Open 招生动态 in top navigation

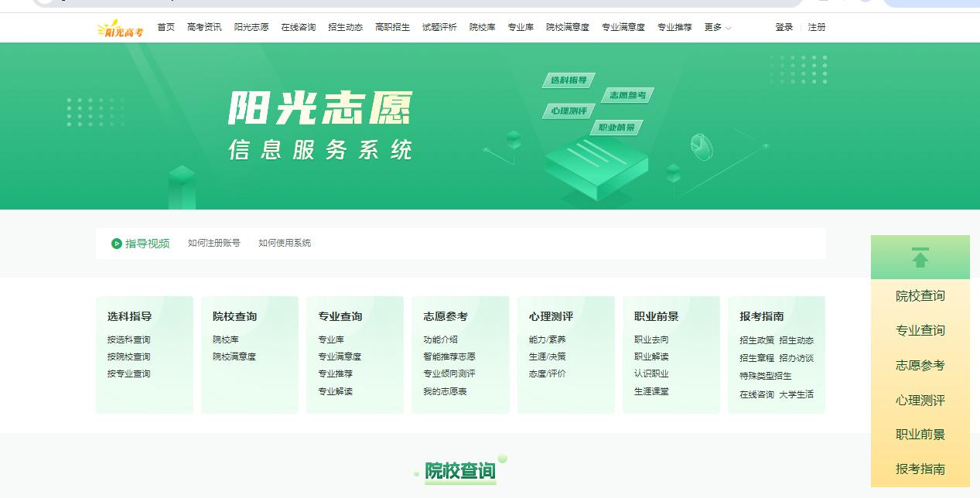click(x=345, y=27)
